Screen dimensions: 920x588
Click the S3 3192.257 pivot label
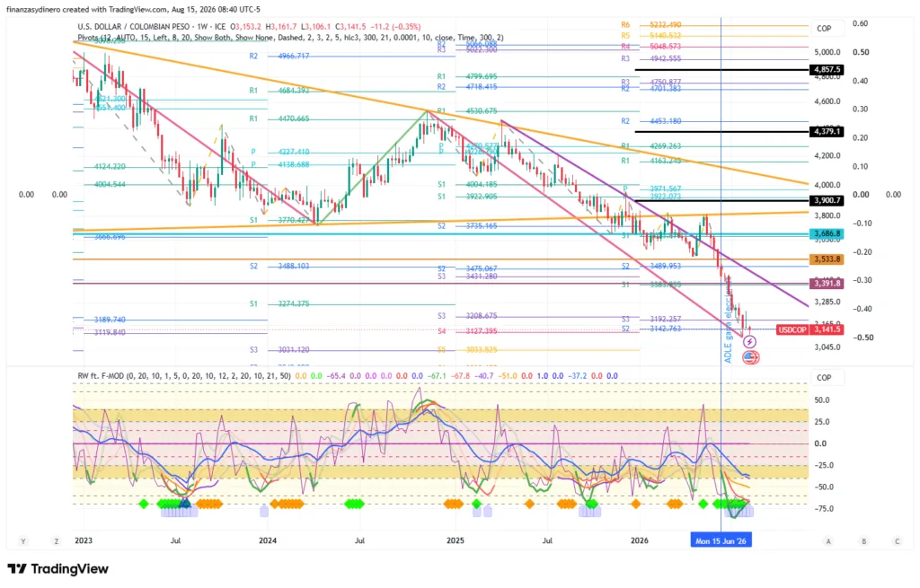(x=651, y=320)
